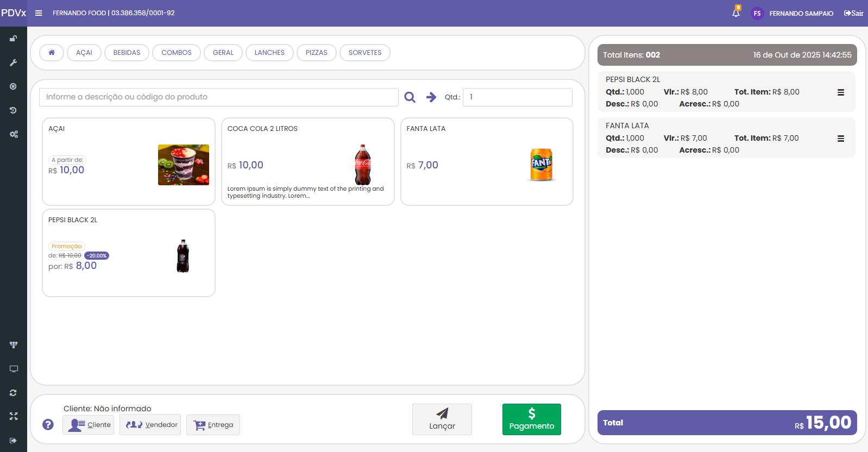
Task: Open the FANTA LATA item options menu
Action: click(x=840, y=139)
